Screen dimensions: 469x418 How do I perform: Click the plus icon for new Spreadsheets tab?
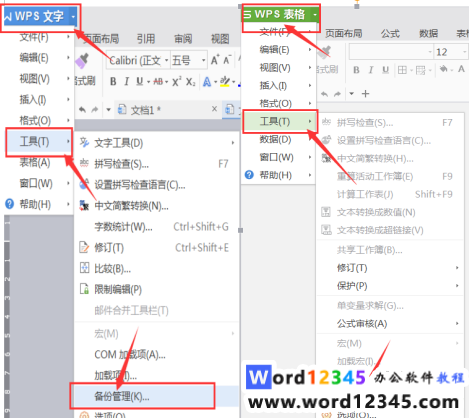pos(365,94)
